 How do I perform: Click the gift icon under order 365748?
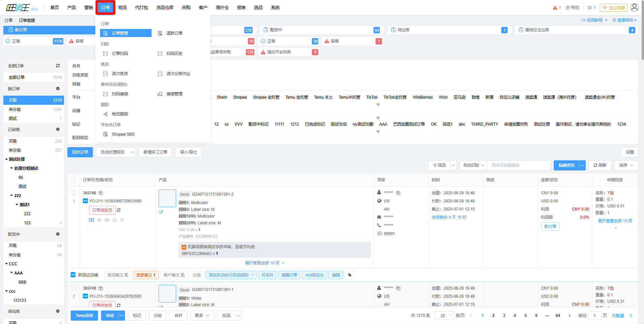pyautogui.click(x=99, y=220)
